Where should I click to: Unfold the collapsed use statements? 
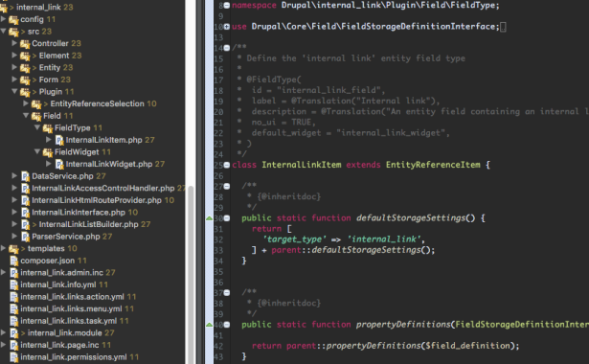[227, 27]
